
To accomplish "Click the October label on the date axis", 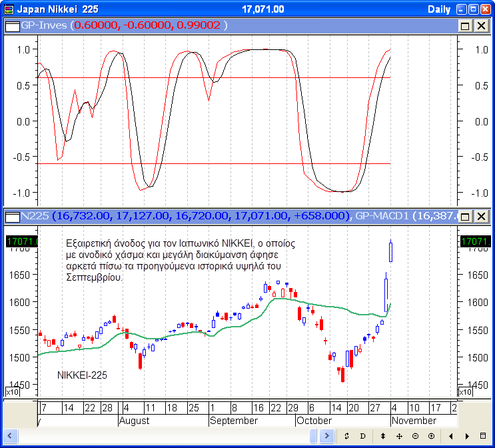I will tap(314, 421).
